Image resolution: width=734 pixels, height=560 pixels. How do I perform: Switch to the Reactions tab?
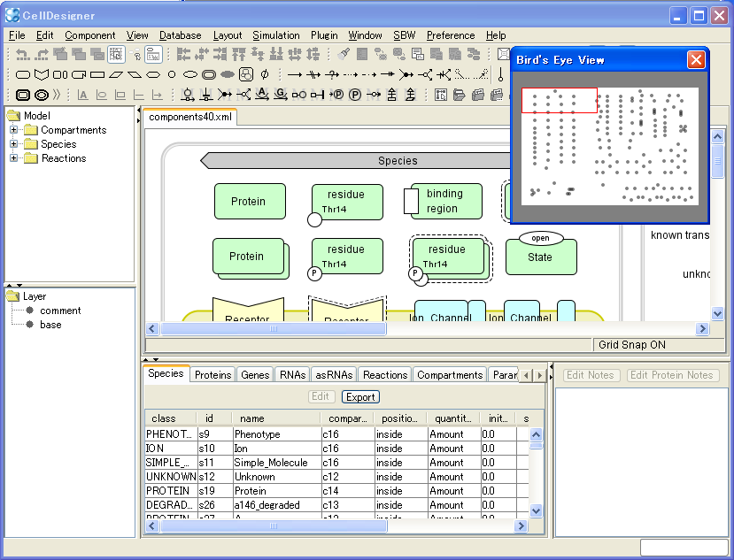click(385, 375)
